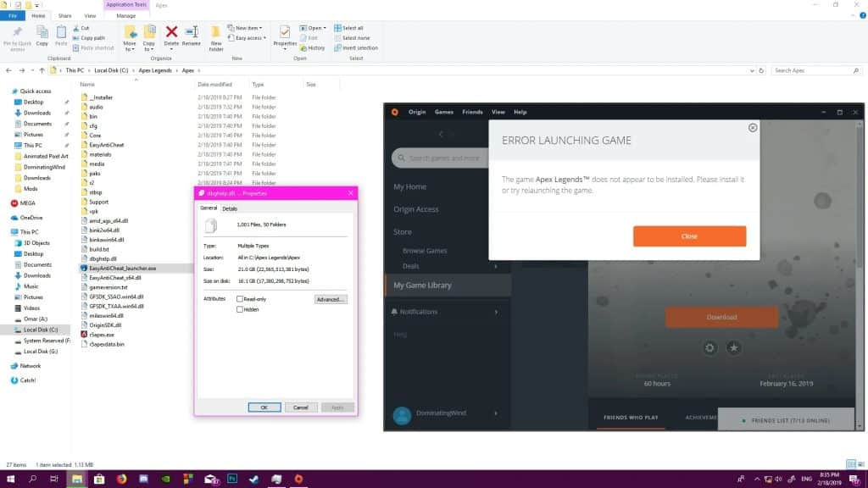Open Windows Start menu
The height and width of the screenshot is (488, 868).
[x=10, y=480]
